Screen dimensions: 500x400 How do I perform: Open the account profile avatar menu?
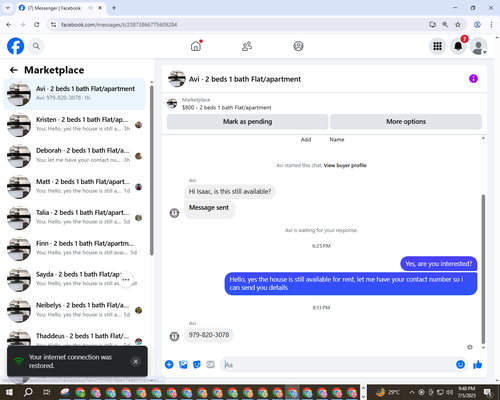click(x=479, y=46)
